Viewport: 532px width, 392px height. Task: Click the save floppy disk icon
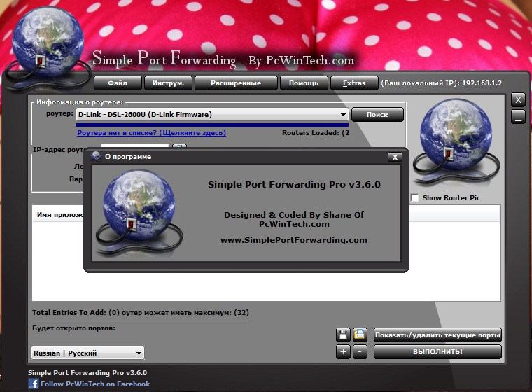point(343,335)
